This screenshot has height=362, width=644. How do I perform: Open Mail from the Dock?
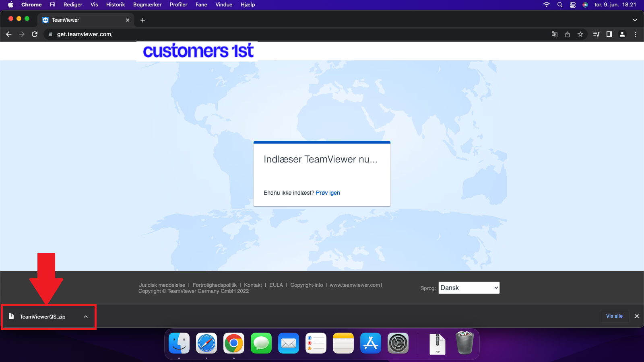[x=289, y=343]
